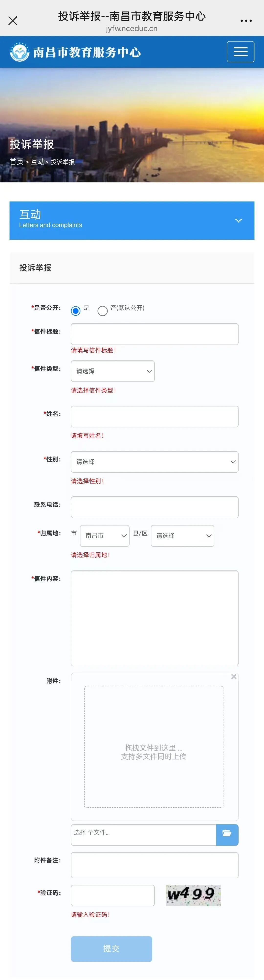Remove attachment with the small X icon
Image resolution: width=264 pixels, height=980 pixels.
pos(234,676)
